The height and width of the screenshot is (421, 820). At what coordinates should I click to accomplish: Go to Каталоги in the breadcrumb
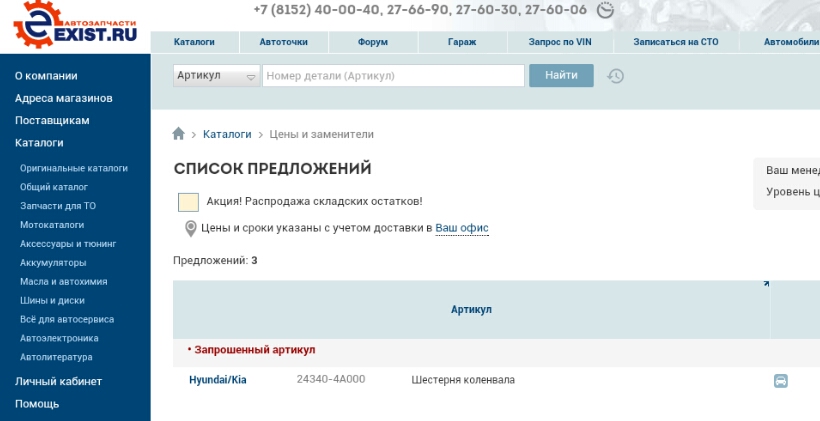tap(227, 134)
